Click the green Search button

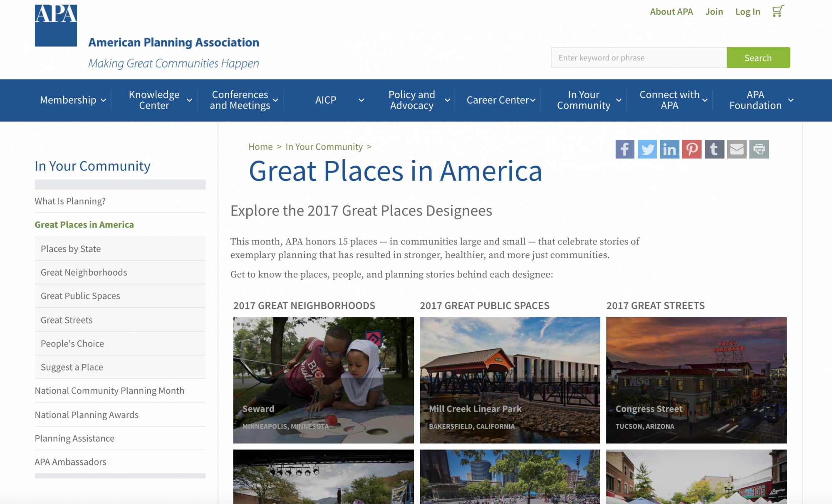(x=758, y=58)
